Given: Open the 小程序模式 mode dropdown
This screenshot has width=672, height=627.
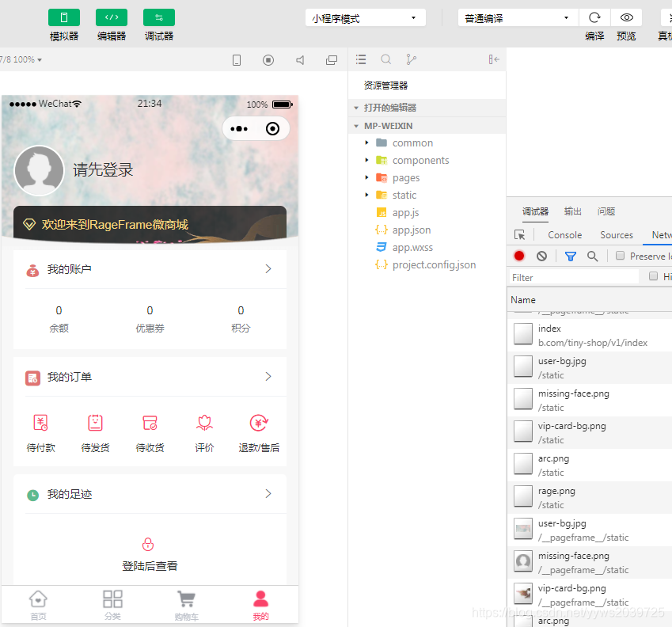Looking at the screenshot, I should coord(365,18).
